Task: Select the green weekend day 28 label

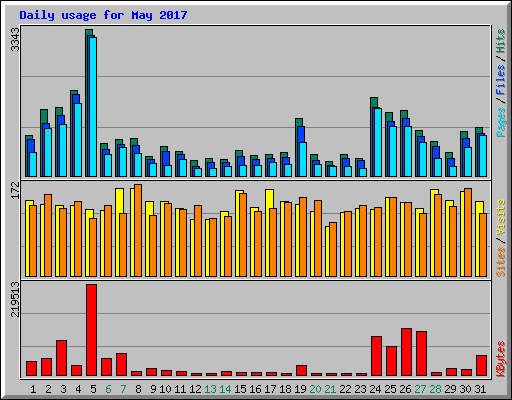Action: tap(435, 389)
